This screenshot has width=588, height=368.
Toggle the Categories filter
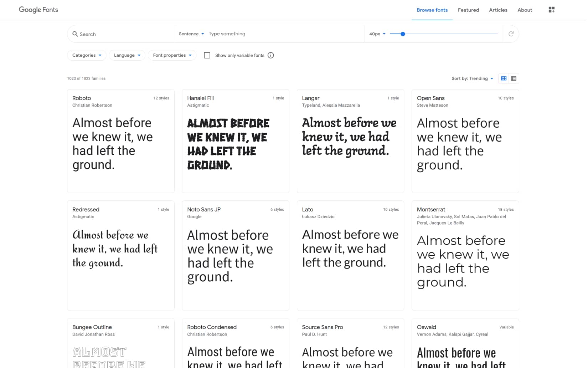tap(86, 55)
